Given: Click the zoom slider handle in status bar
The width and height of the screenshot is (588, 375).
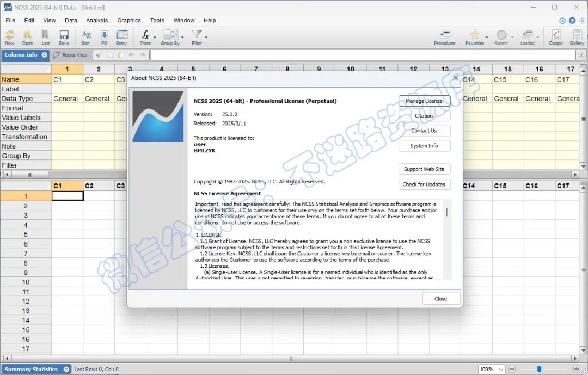Looking at the screenshot, I should tap(539, 370).
